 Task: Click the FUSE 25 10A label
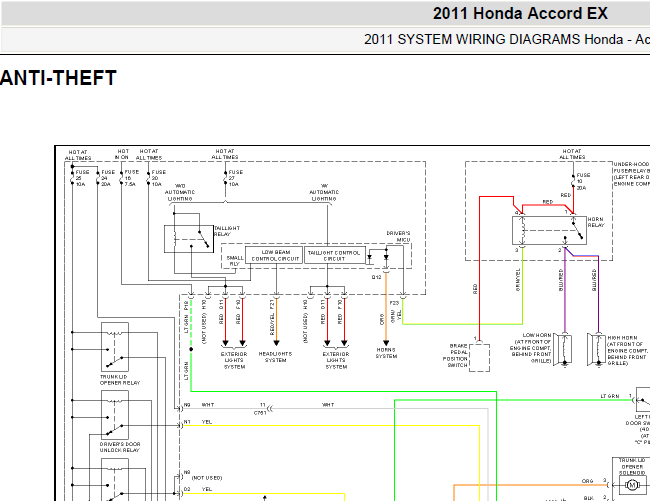point(81,178)
